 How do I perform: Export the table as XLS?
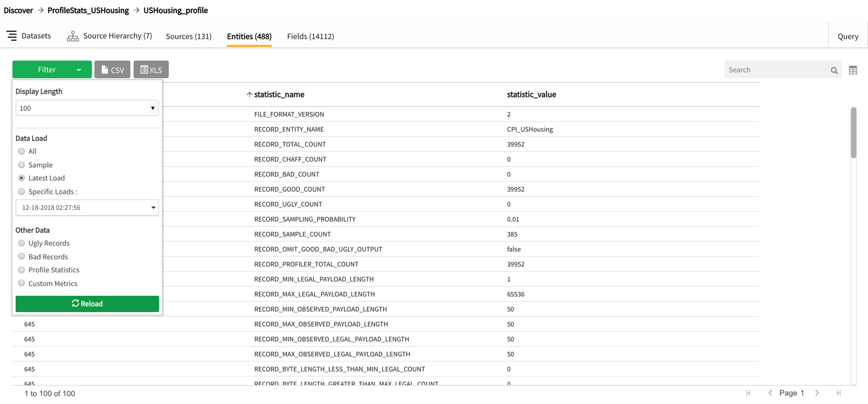(x=151, y=69)
